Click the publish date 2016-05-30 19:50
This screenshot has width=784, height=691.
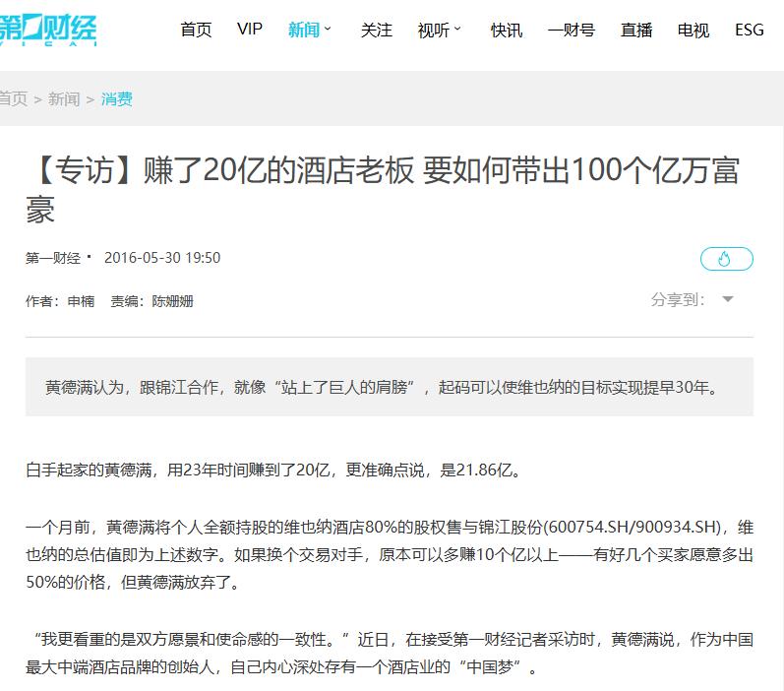tap(162, 258)
